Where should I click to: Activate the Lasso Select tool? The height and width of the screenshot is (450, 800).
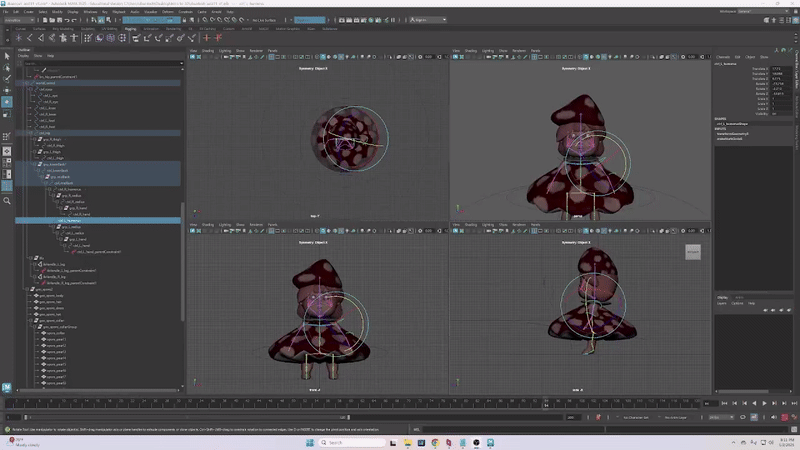pyautogui.click(x=7, y=66)
